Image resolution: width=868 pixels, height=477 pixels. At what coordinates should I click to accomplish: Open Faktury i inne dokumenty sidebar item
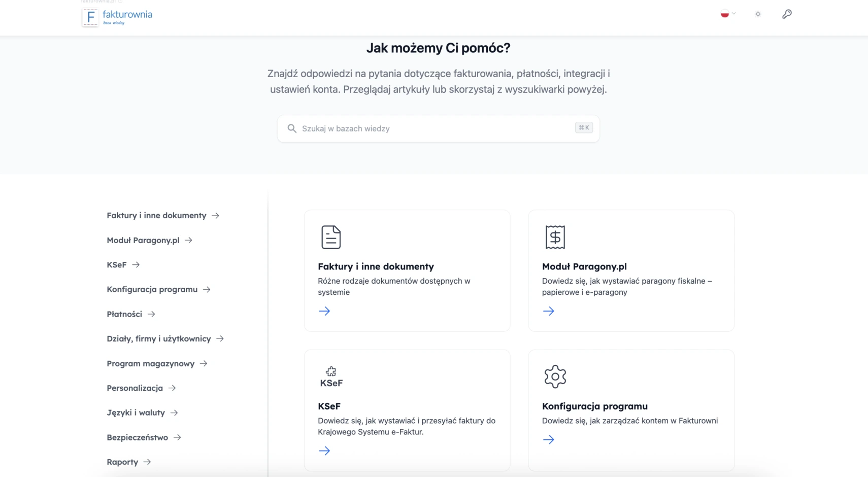coord(156,216)
